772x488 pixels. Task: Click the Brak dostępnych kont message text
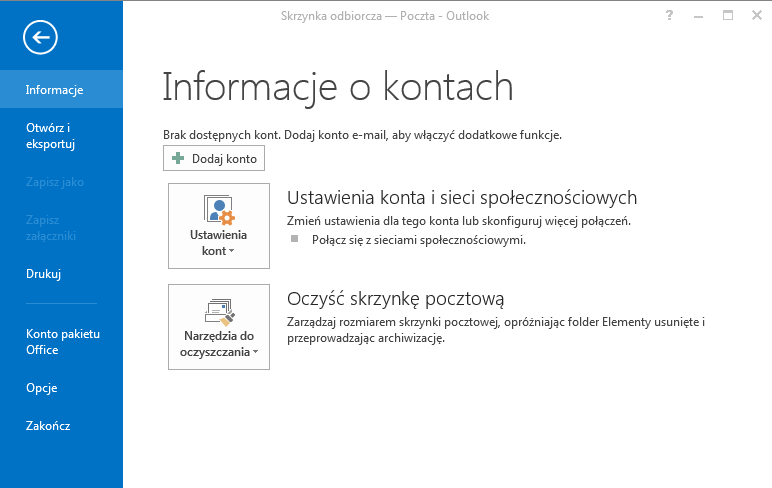[362, 135]
